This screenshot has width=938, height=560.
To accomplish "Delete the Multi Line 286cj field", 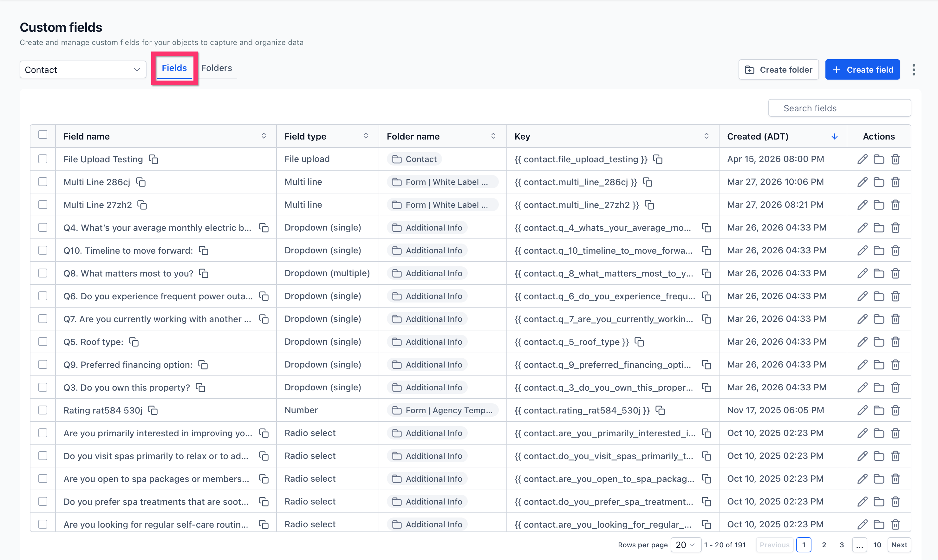I will [x=896, y=182].
